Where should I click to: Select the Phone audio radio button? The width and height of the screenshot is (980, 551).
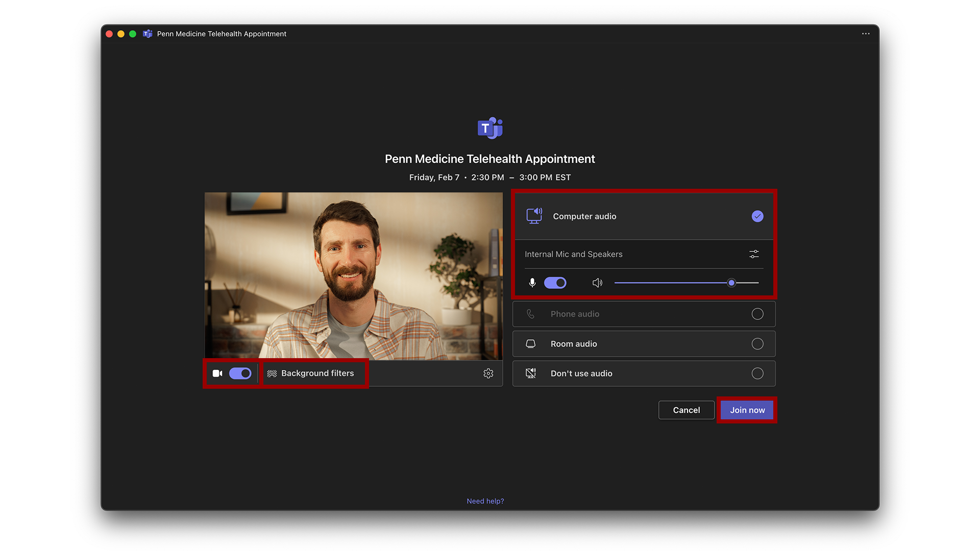757,314
